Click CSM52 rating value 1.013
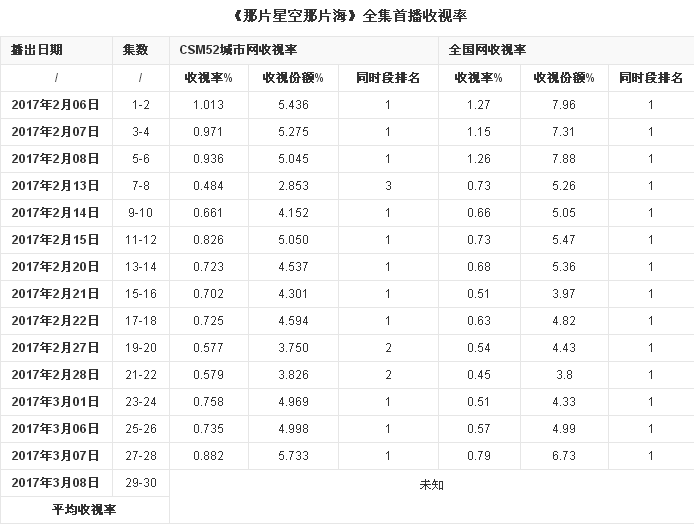Image resolution: width=694 pixels, height=527 pixels. click(208, 105)
